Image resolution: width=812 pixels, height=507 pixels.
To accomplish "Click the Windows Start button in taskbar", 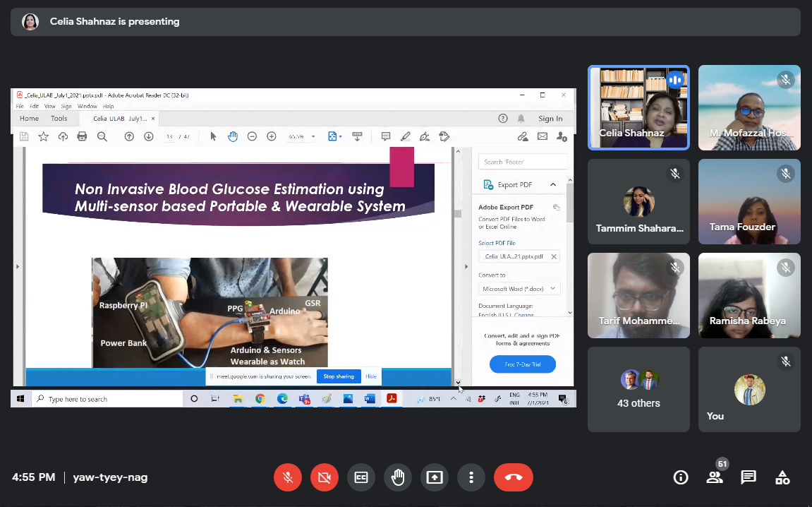I will pos(20,399).
